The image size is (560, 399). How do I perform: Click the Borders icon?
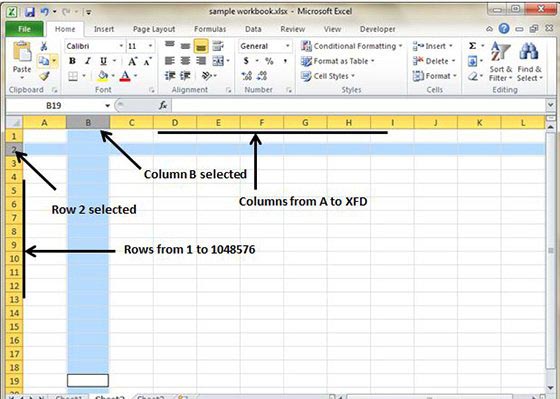(x=73, y=76)
